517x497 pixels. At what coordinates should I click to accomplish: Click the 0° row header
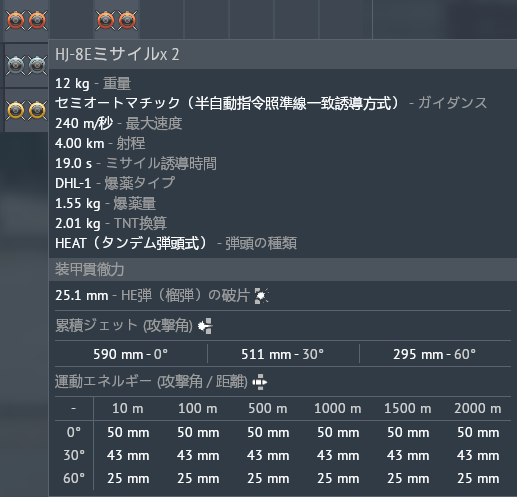tap(74, 432)
